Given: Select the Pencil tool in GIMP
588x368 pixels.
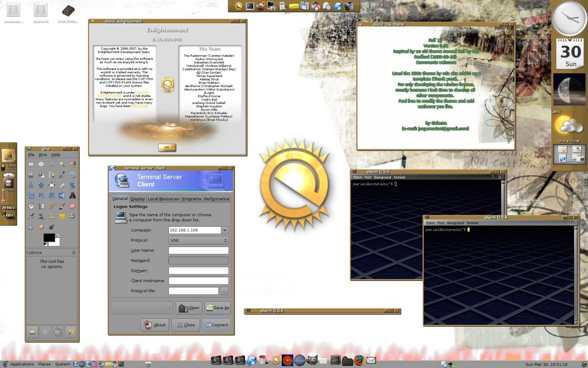Looking at the screenshot, I should point(51,206).
